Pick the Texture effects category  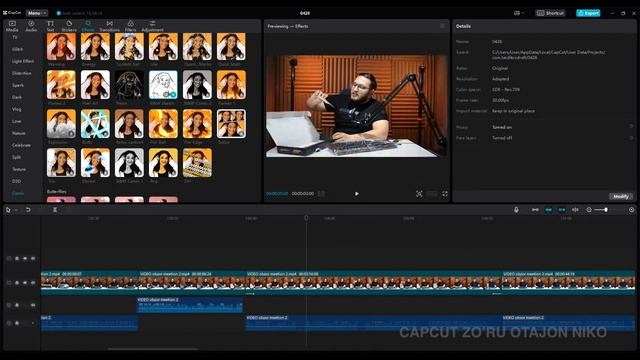coord(19,169)
